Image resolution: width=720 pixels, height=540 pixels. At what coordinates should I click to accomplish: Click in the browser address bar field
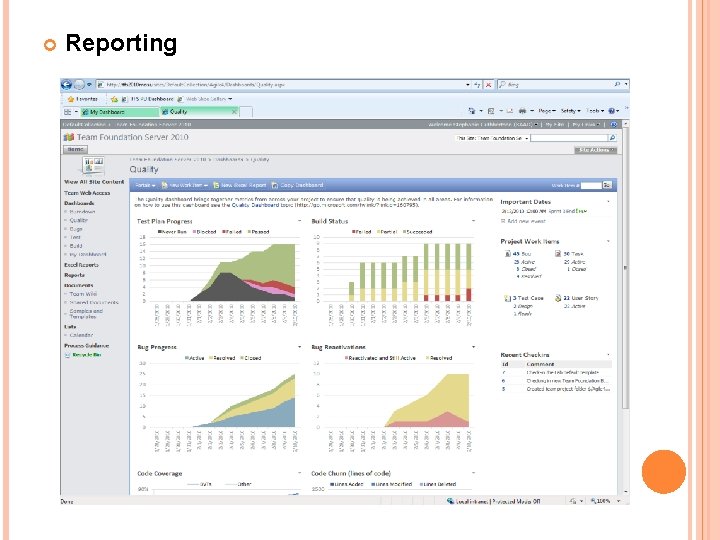(x=280, y=85)
